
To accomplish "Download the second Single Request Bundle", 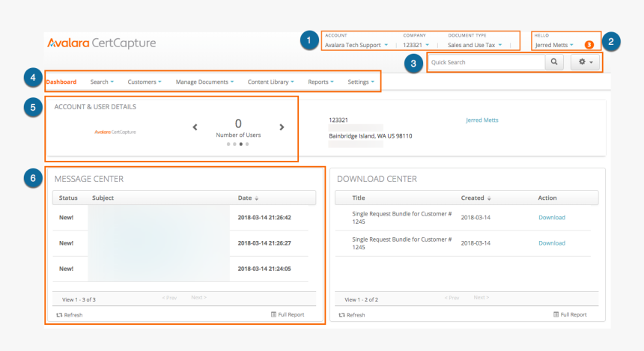I will (552, 243).
